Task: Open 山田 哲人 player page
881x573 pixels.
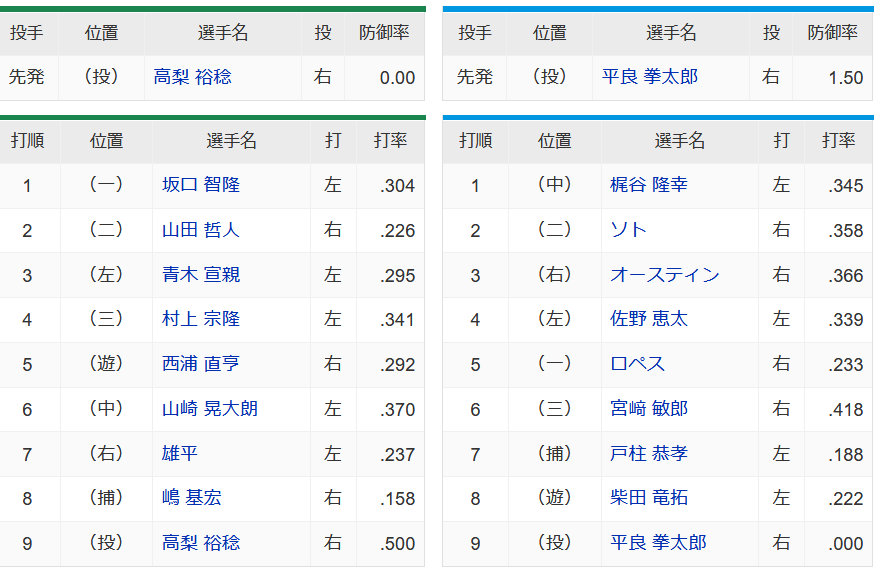Action: coord(201,230)
